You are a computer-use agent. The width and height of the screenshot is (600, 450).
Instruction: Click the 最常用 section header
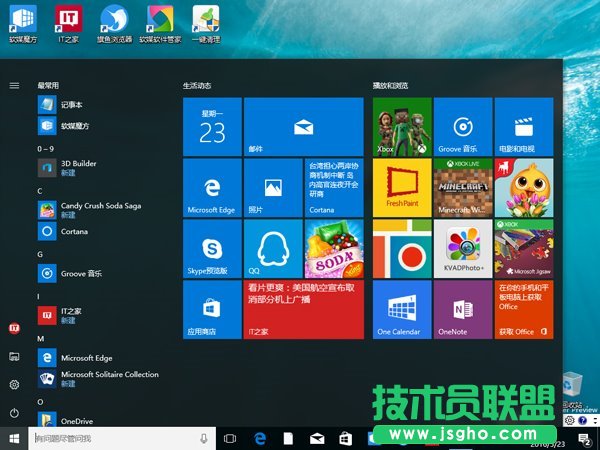[x=48, y=85]
